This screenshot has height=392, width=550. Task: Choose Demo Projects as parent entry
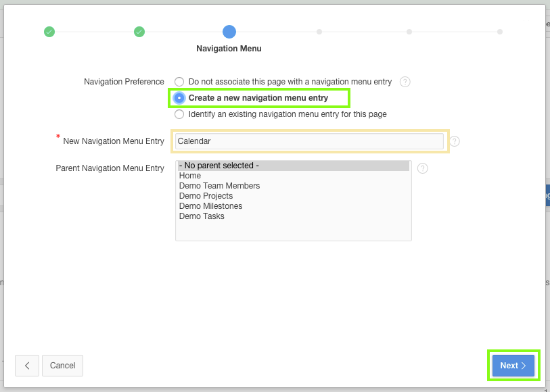[206, 196]
